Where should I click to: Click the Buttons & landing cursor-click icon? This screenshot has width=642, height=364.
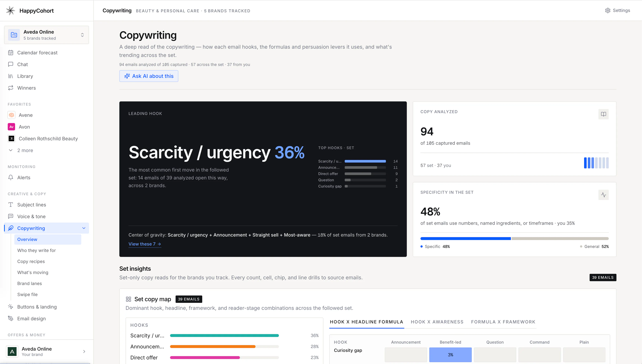pyautogui.click(x=10, y=307)
